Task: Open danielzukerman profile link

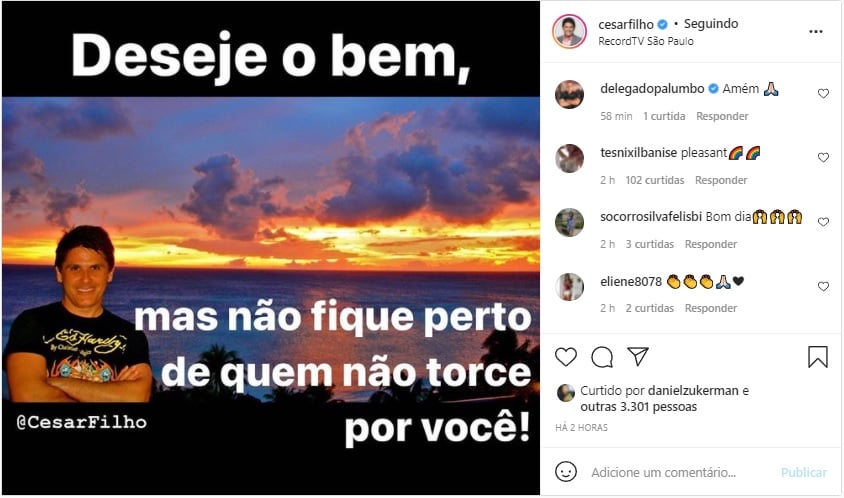Action: coord(693,391)
